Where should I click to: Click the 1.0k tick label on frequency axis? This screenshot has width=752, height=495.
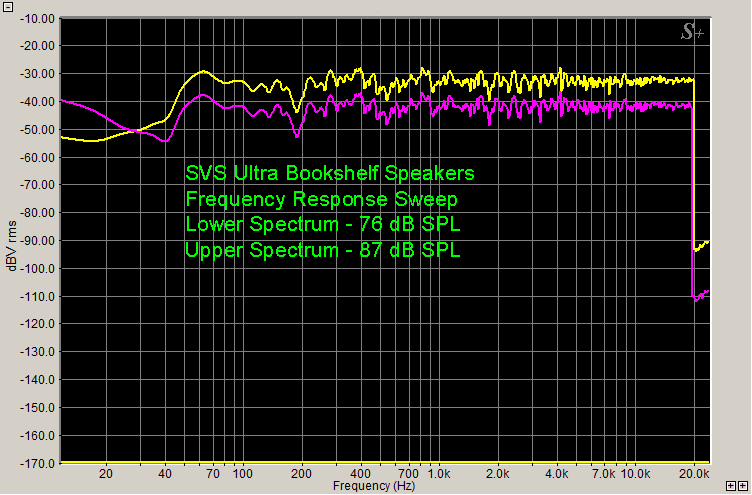coord(436,474)
